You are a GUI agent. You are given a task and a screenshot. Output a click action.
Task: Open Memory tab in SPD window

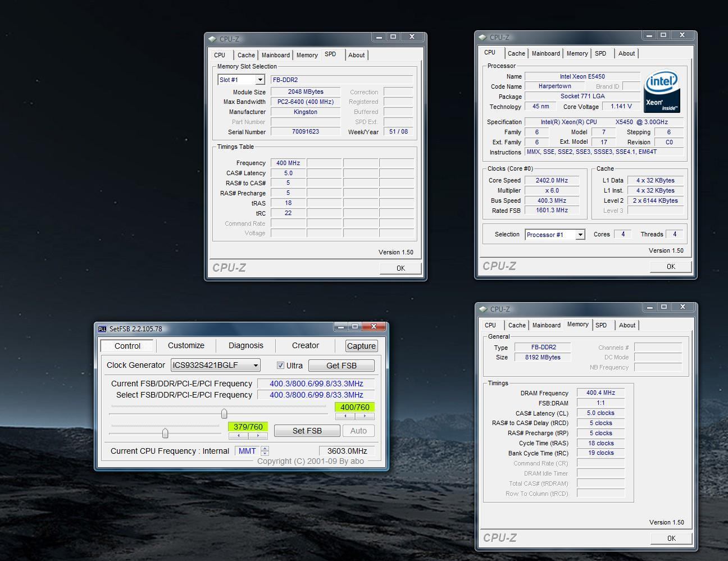coord(307,55)
